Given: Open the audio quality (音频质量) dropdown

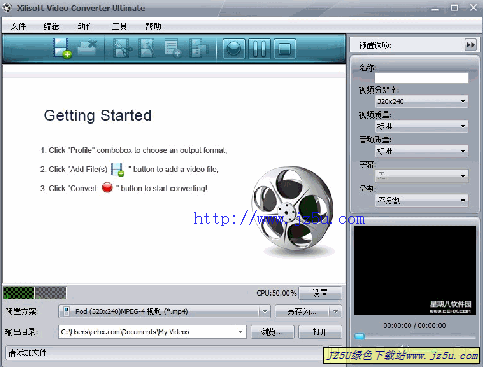Looking at the screenshot, I should coord(421,151).
